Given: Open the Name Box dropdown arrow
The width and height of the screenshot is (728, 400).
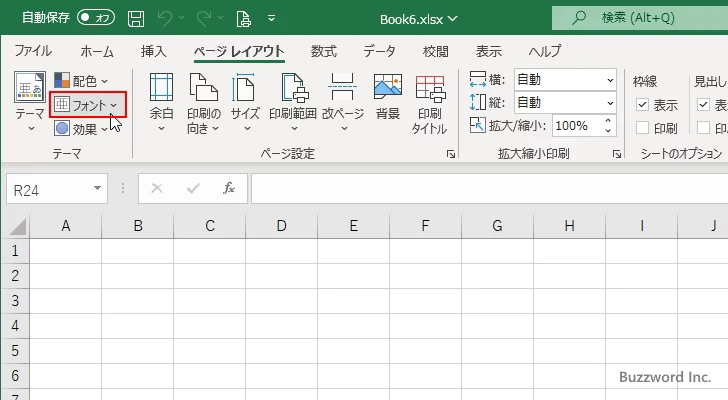Looking at the screenshot, I should [98, 188].
